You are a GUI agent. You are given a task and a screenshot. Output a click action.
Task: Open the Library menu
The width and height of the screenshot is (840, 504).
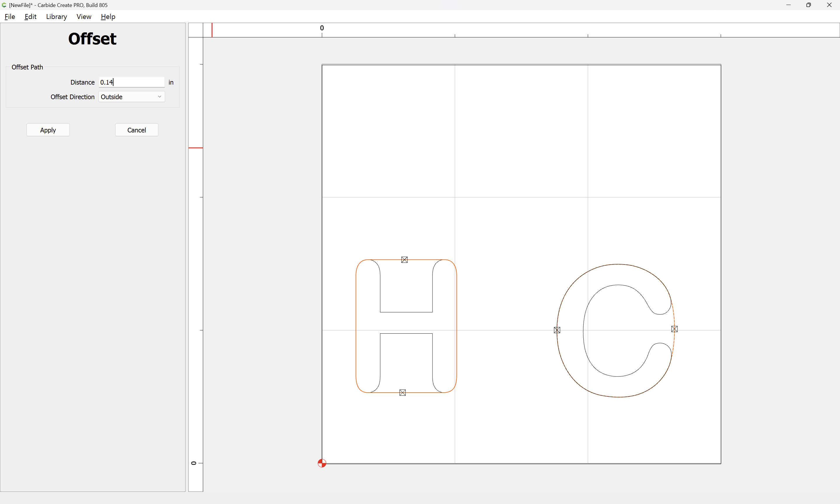[x=56, y=16]
